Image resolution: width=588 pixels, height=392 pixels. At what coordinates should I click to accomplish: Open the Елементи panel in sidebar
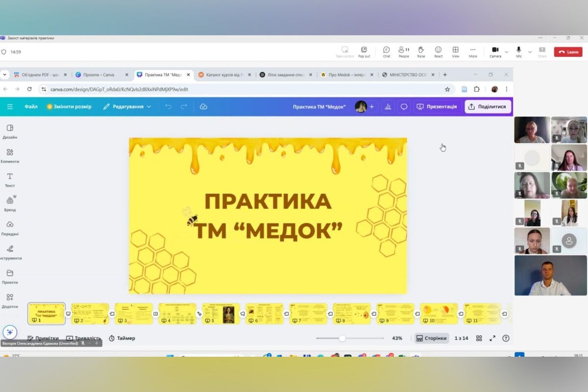click(x=10, y=155)
